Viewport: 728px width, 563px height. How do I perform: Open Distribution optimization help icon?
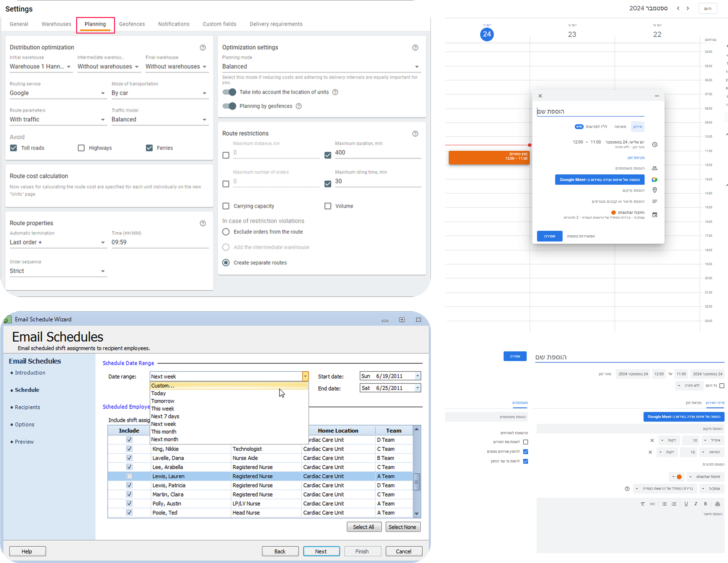pos(203,48)
